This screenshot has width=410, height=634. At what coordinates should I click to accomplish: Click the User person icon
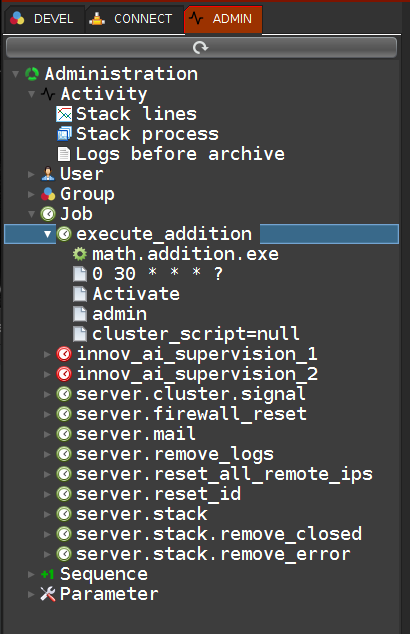point(48,174)
